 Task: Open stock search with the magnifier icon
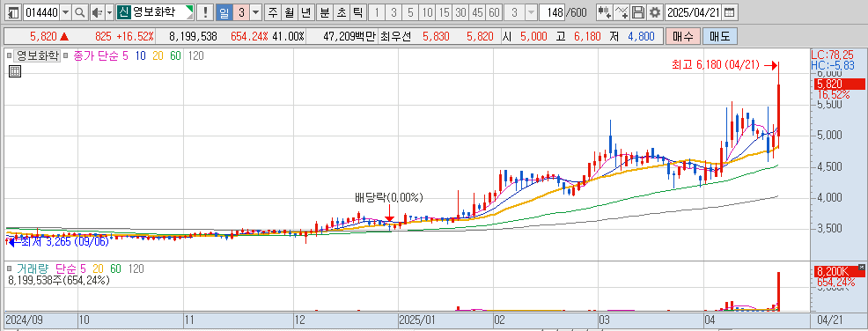(x=80, y=12)
